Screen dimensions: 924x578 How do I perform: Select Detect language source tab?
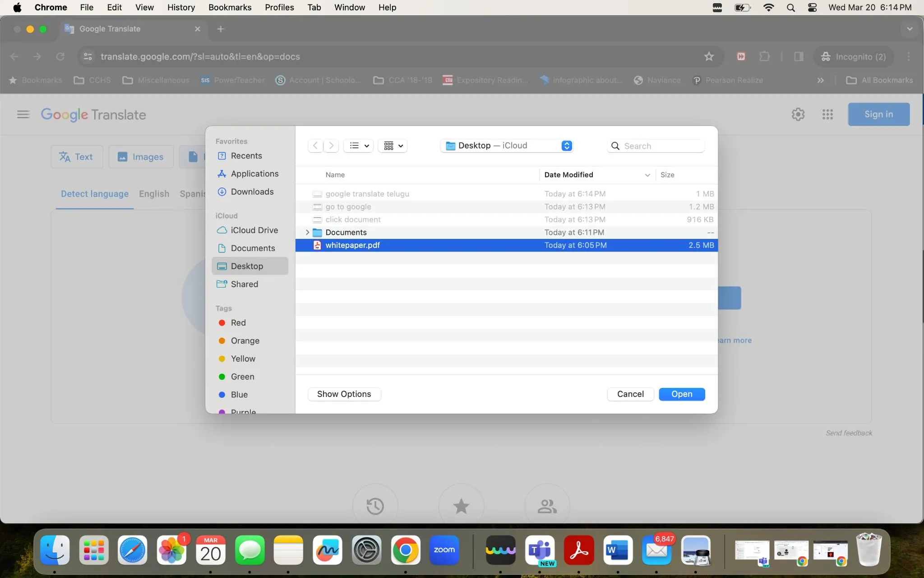coord(95,194)
